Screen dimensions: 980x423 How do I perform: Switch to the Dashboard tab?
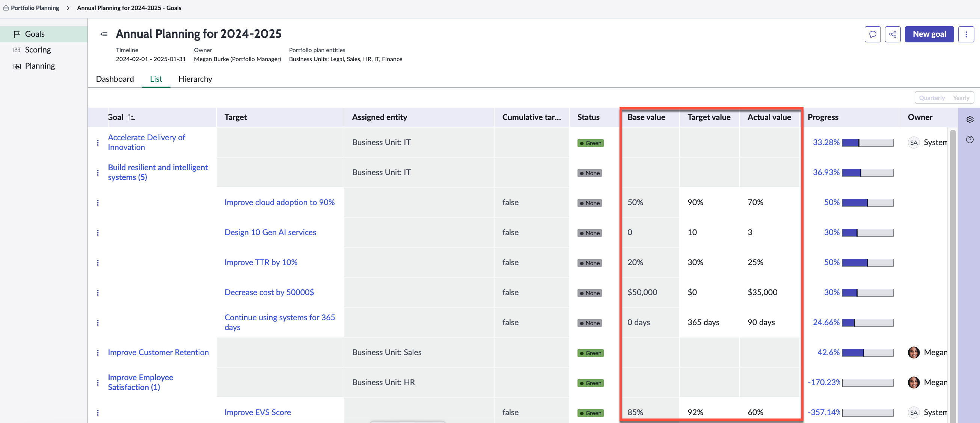(115, 79)
